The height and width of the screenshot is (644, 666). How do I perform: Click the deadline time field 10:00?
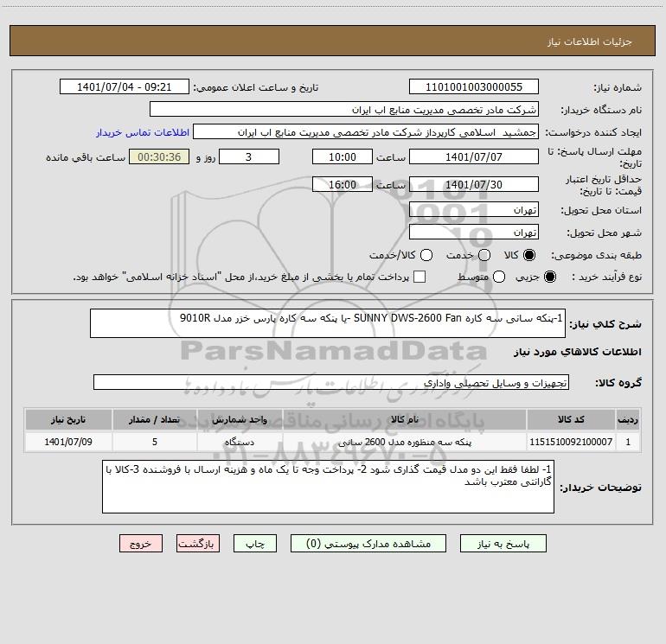pos(343,156)
